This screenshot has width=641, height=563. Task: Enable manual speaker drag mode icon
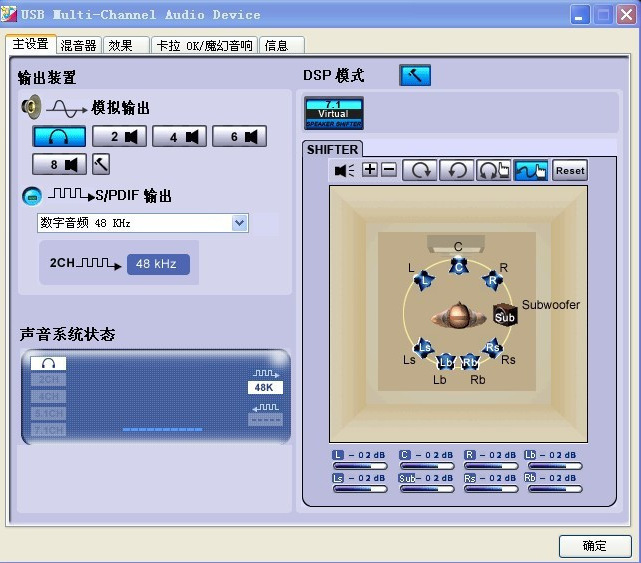tap(531, 170)
